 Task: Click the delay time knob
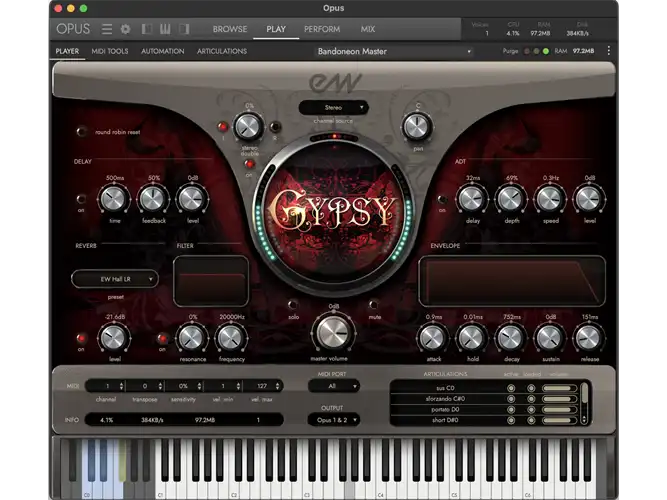114,199
